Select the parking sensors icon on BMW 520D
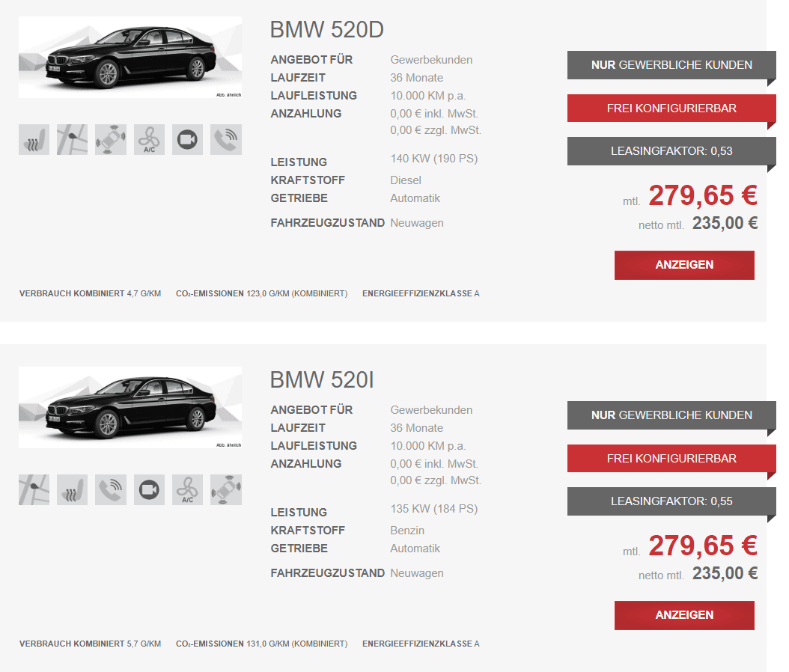Screen dimensions: 789x672 tap(111, 139)
